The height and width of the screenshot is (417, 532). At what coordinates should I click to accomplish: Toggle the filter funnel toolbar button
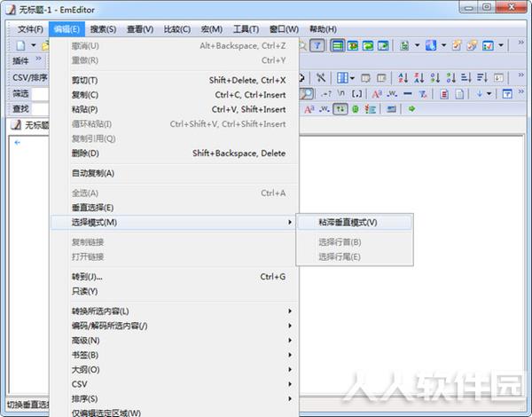tap(317, 45)
